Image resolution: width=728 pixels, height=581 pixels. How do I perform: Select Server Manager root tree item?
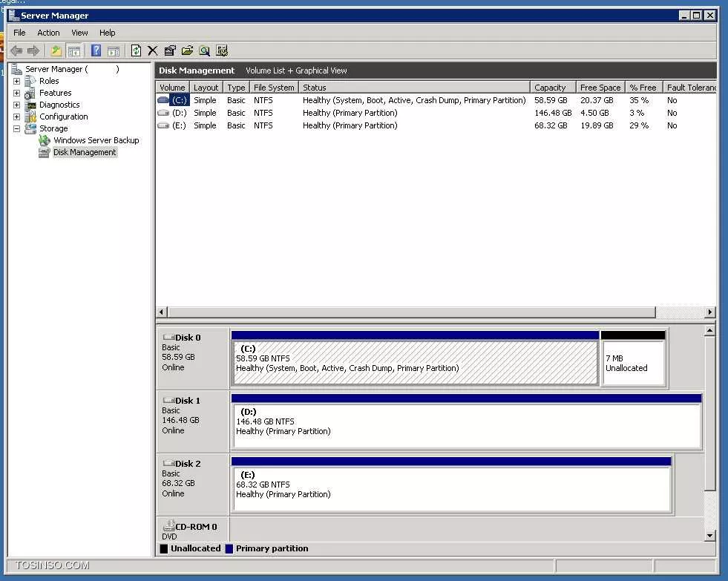click(72, 69)
